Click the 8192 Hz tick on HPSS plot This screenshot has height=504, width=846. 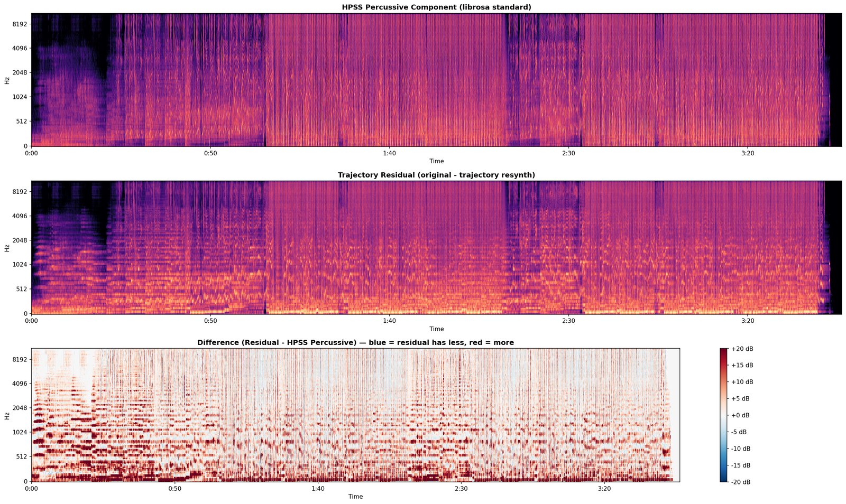click(19, 24)
